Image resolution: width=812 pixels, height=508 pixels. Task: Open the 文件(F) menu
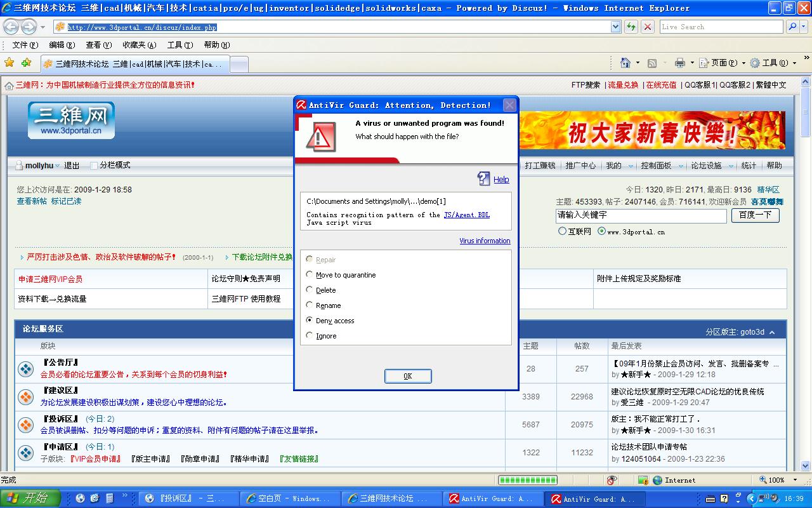pos(25,45)
